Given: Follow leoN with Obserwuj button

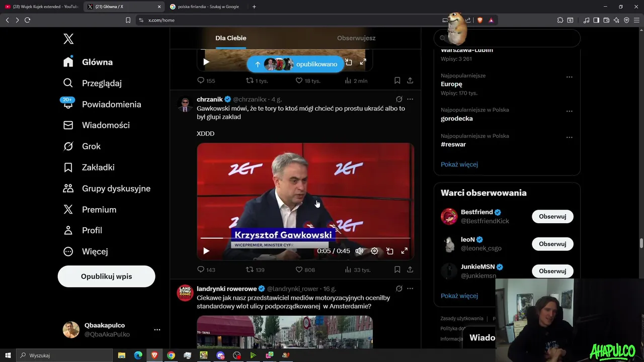Looking at the screenshot, I should coord(552,244).
